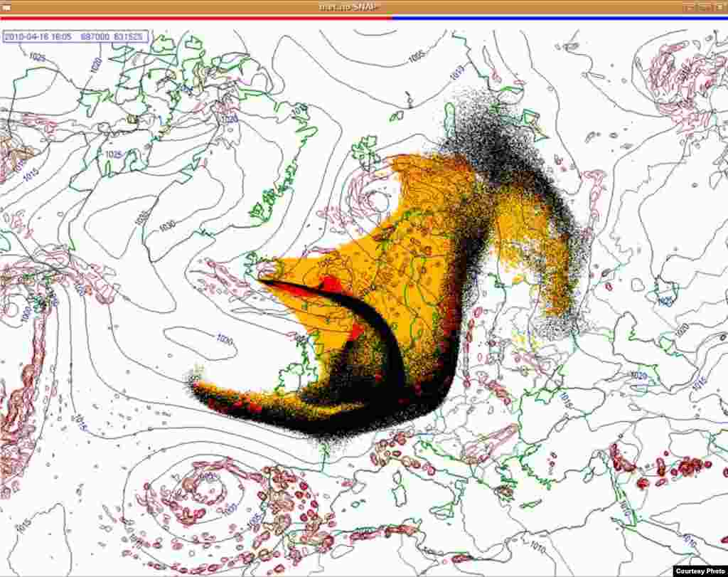
Task: Click the Courtesy Photo label
Action: (699, 570)
